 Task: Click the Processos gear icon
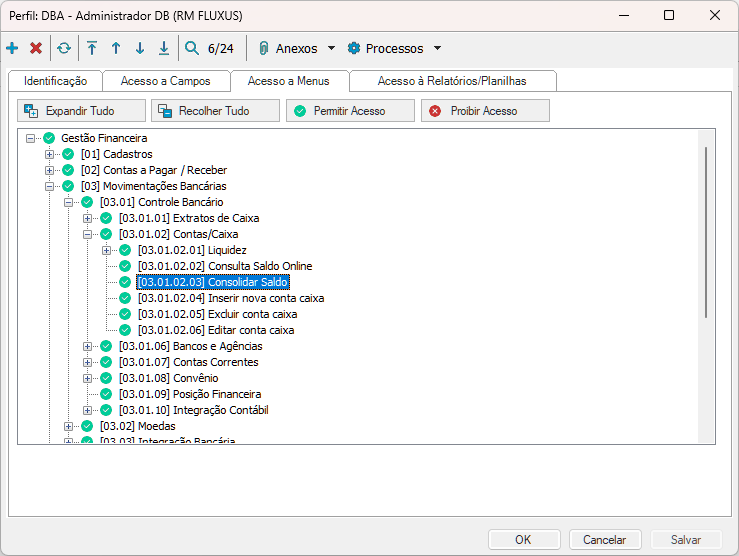[x=353, y=48]
